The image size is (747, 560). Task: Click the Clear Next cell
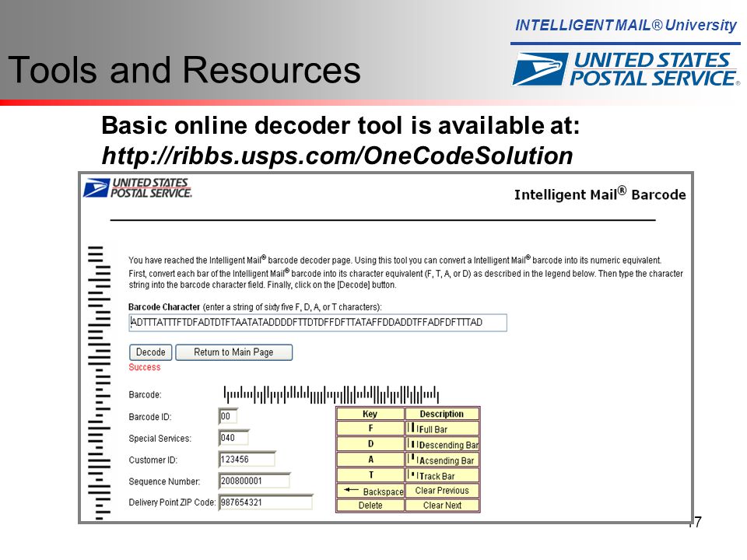[x=442, y=506]
